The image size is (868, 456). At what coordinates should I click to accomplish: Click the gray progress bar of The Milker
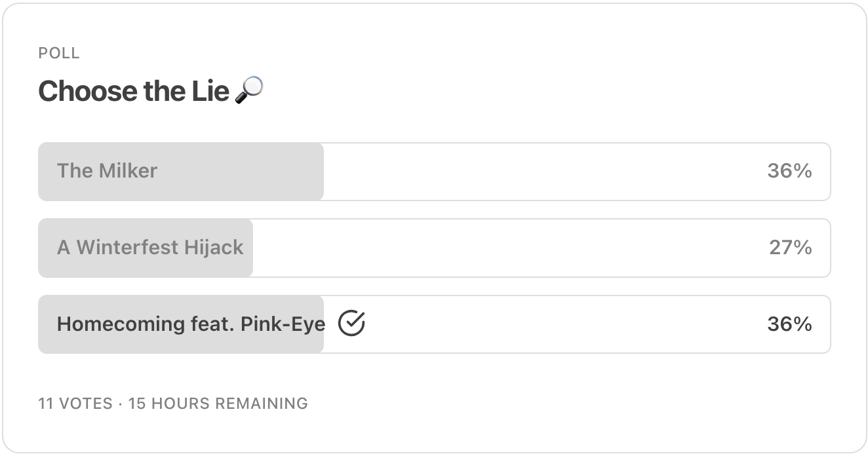click(181, 172)
